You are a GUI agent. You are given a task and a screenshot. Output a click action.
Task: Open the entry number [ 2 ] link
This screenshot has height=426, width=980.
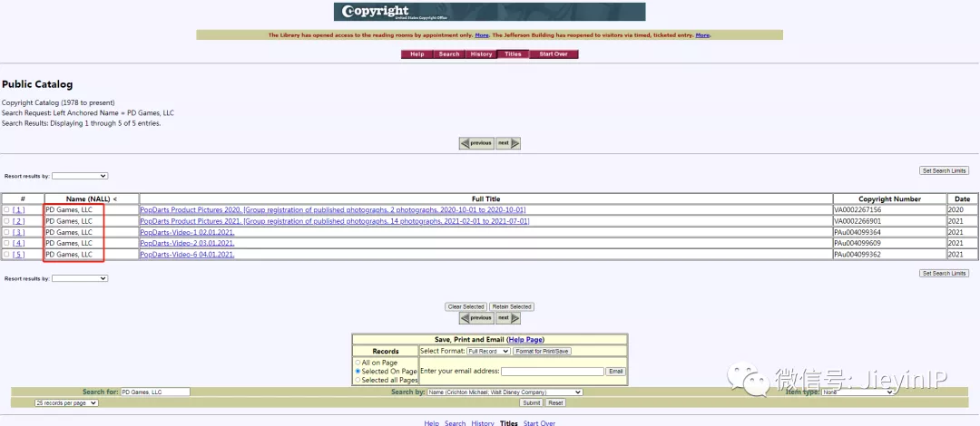point(19,221)
